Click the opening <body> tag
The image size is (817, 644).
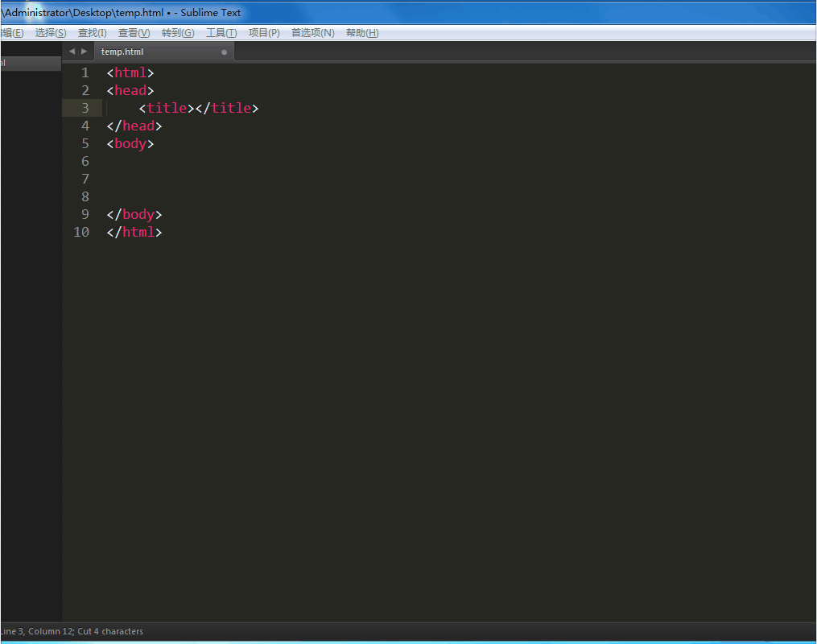(130, 144)
